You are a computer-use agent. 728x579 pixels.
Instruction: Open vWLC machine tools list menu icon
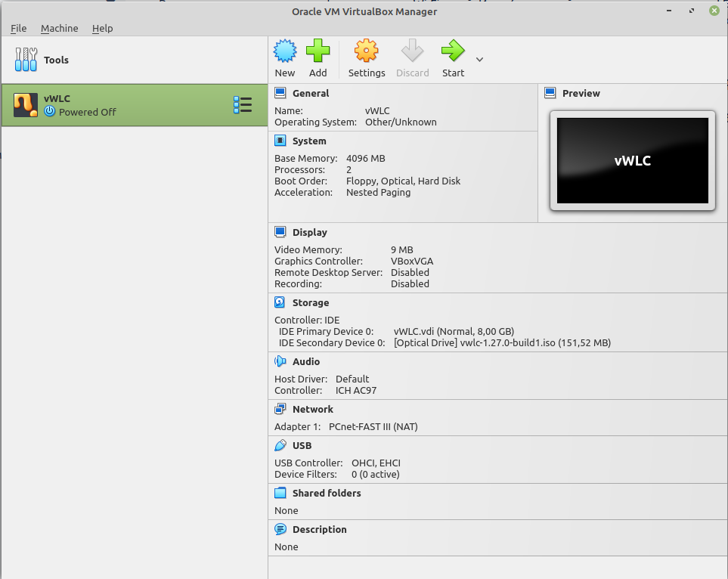[x=243, y=105]
